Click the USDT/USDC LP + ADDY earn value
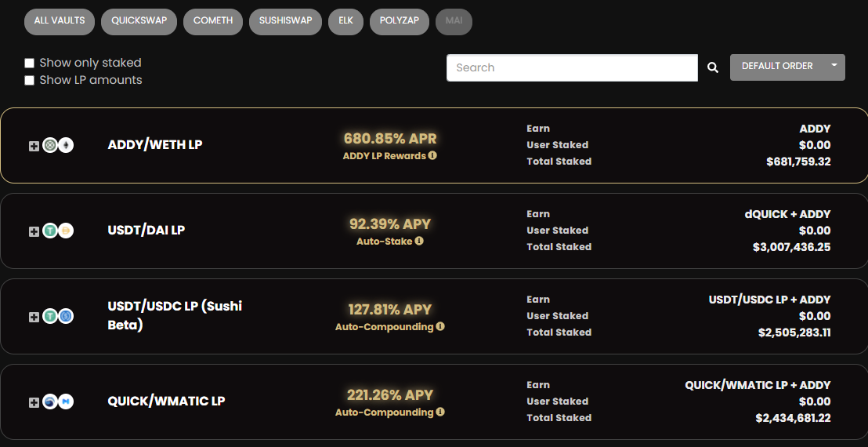 click(x=769, y=299)
